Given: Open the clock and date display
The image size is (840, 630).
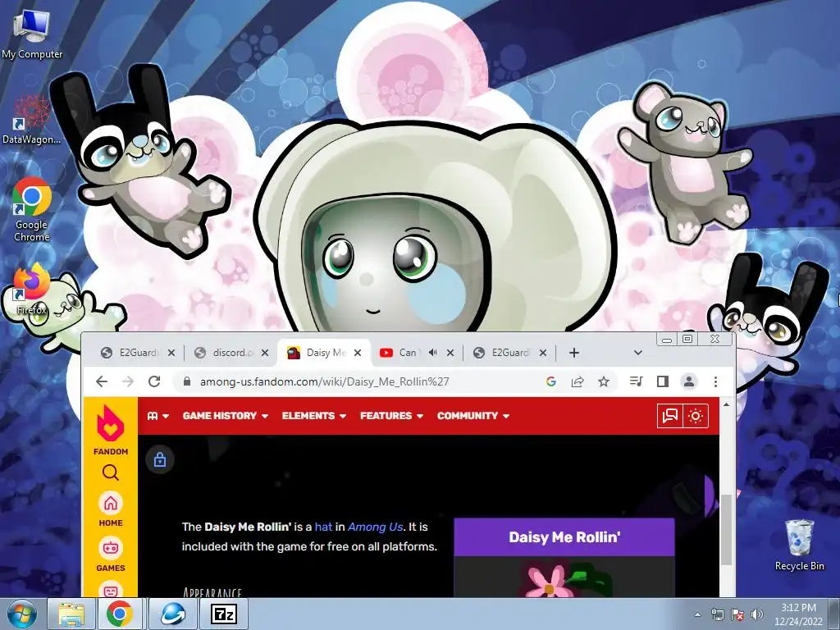Looking at the screenshot, I should coord(798,614).
